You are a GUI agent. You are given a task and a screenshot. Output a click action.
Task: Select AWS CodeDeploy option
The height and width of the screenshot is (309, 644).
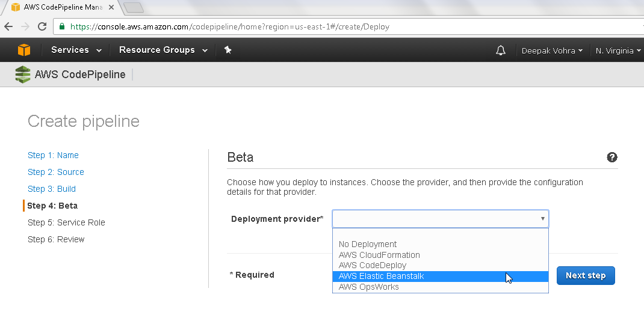point(441,266)
